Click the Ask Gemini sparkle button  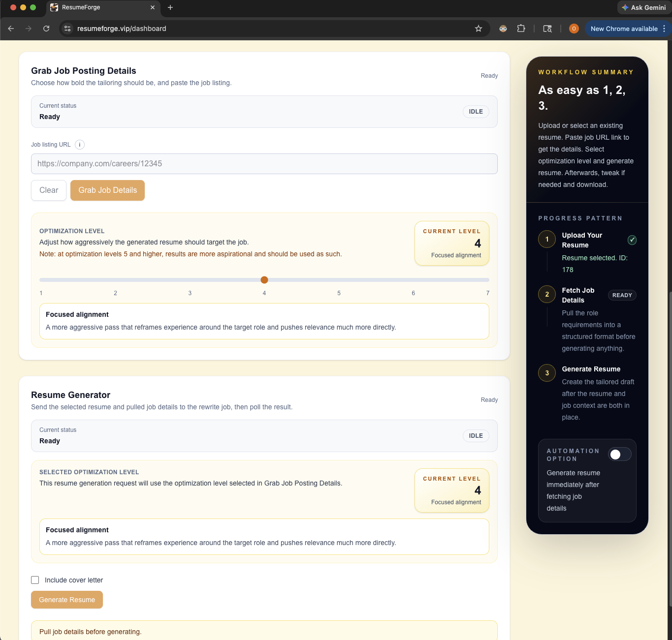[x=644, y=7]
